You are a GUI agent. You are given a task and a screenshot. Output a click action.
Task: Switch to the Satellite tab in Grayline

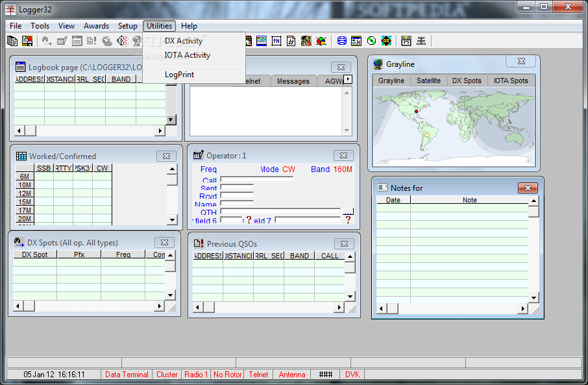point(428,81)
